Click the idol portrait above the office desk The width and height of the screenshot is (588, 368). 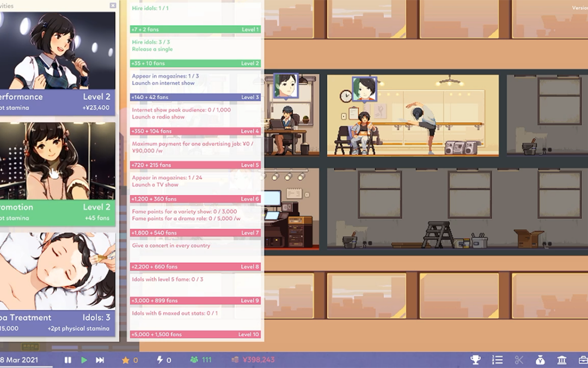pos(285,86)
